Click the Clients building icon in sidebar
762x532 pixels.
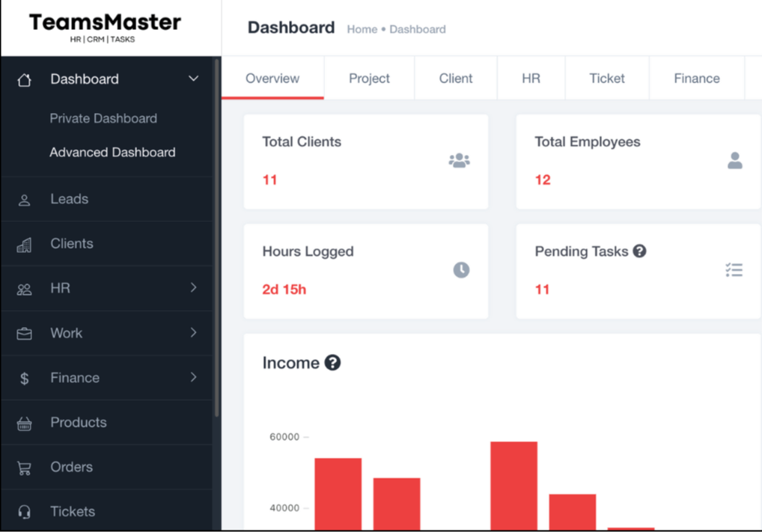click(24, 245)
